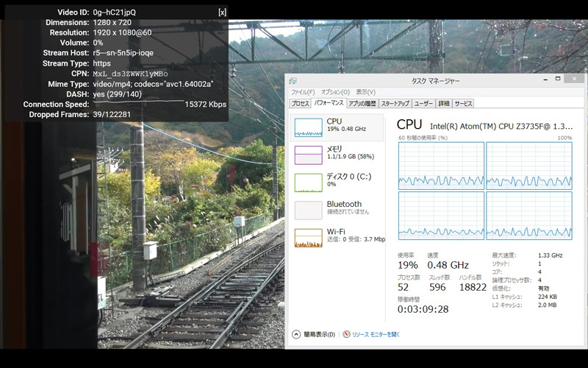The width and height of the screenshot is (588, 368).
Task: Minimize the タスク マネージャー window
Action: click(545, 79)
